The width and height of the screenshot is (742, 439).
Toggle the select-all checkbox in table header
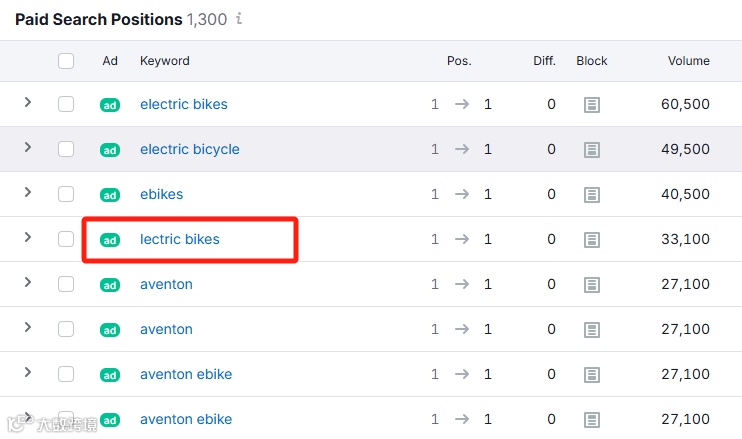66,61
